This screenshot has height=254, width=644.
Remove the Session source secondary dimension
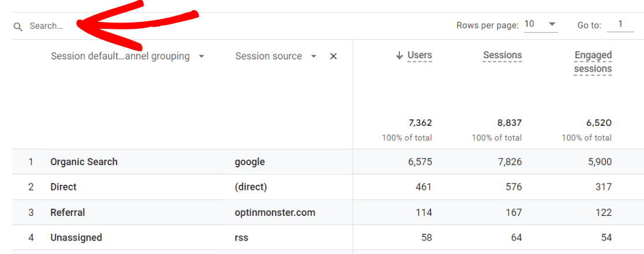pos(333,57)
